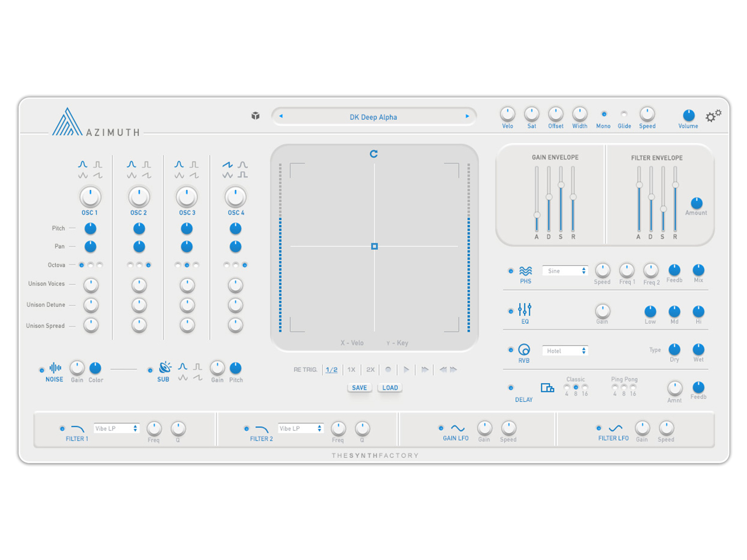Screen dimensions: 747x560
Task: Open the Filter 1 type dropdown labeled Vibe LP
Action: [116, 428]
